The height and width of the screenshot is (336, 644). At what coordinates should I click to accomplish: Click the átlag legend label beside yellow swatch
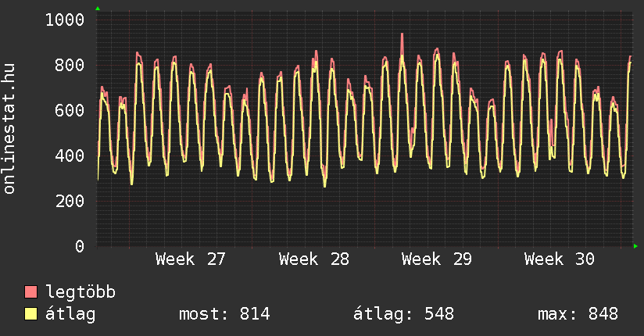(x=70, y=314)
